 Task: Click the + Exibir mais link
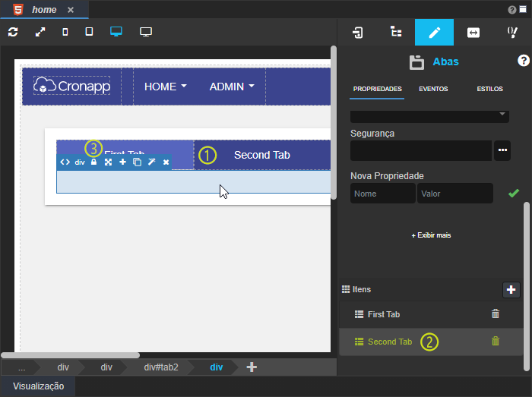431,235
